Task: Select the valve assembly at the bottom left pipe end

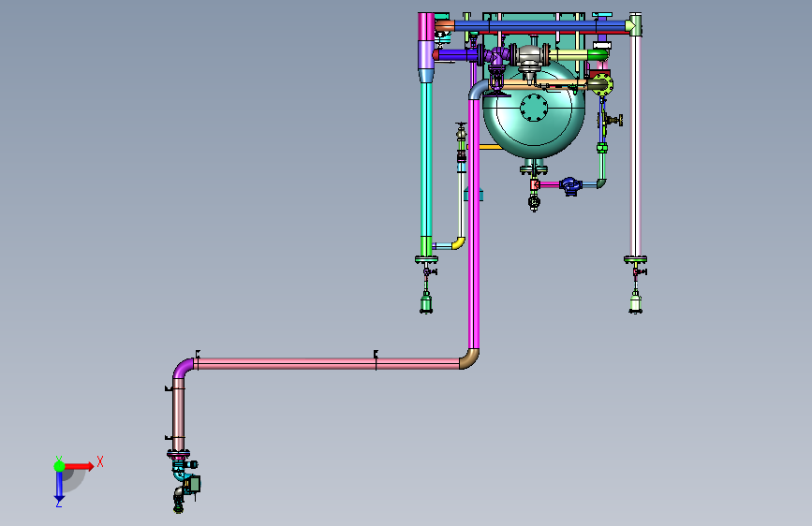Action: tap(185, 481)
